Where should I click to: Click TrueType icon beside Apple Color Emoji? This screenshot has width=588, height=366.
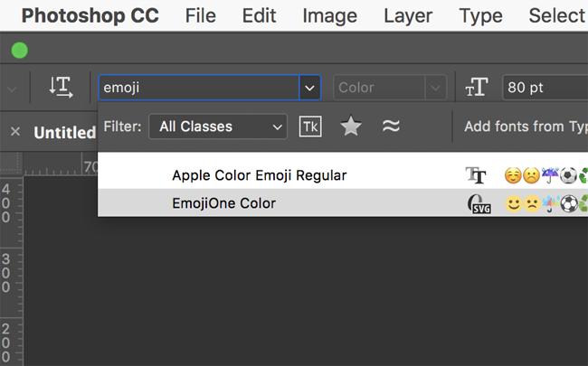[x=476, y=175]
